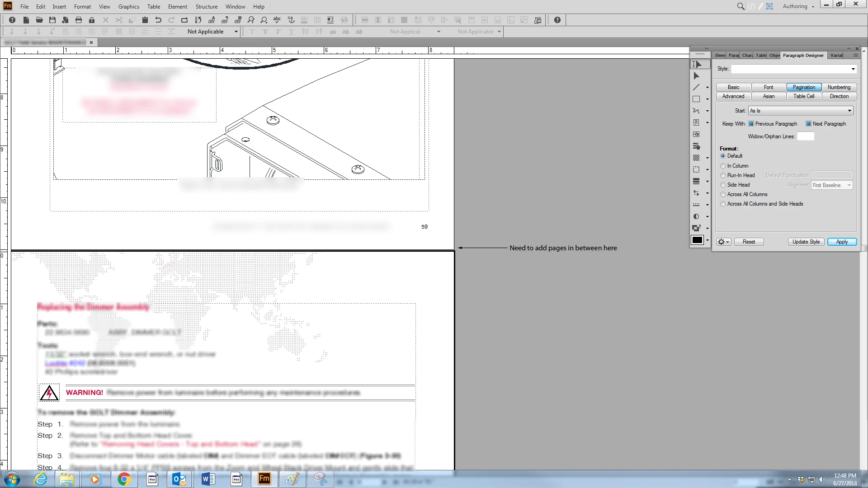Image resolution: width=868 pixels, height=488 pixels.
Task: Select the Line drawing tool
Action: tap(696, 87)
